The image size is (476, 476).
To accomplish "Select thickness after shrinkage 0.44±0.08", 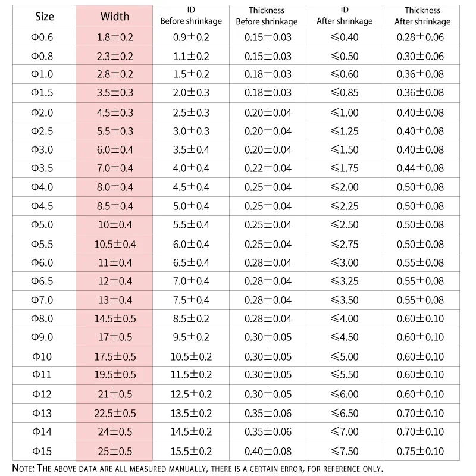I will (421, 168).
